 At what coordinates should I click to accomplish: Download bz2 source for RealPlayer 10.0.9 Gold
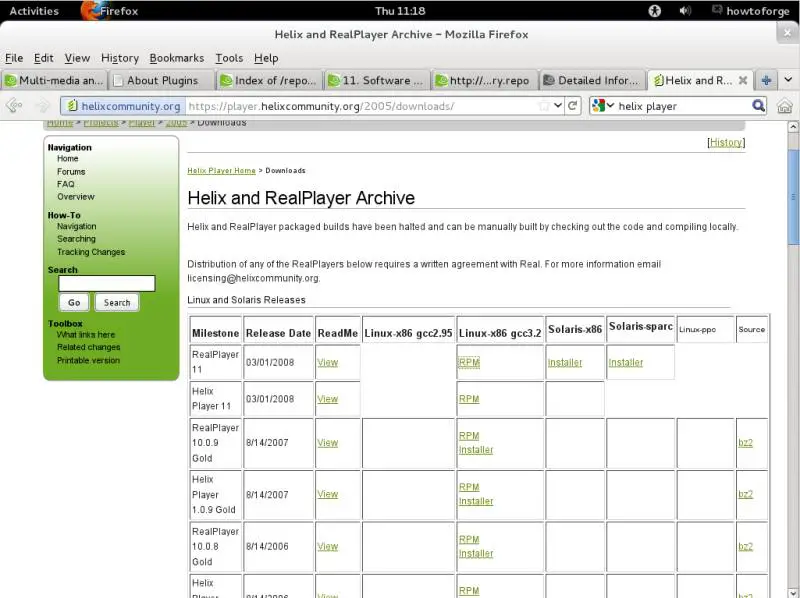click(745, 443)
